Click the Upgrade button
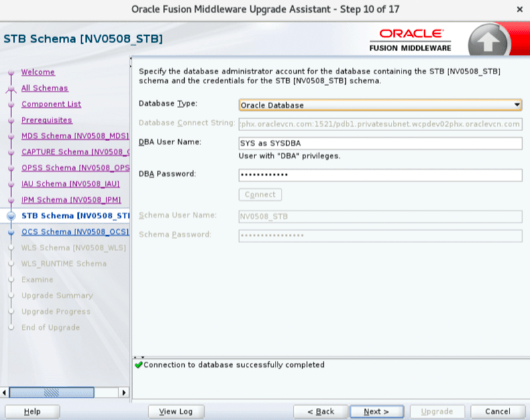This screenshot has width=530, height=420. (x=437, y=411)
